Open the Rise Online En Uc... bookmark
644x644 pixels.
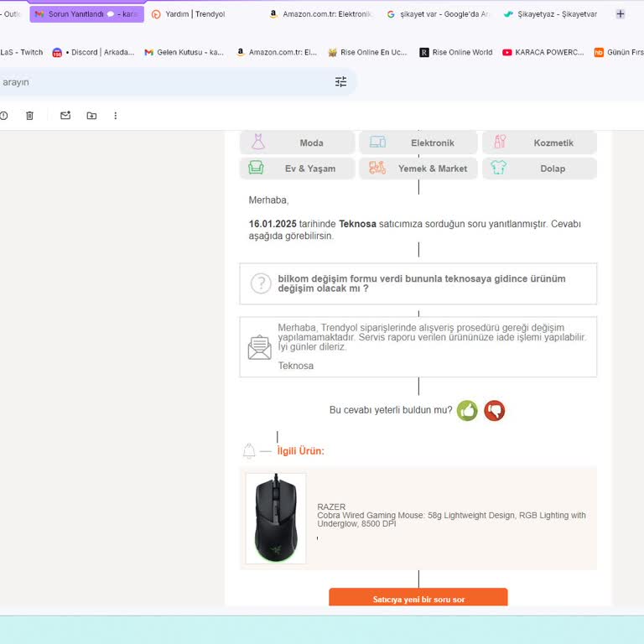point(367,52)
